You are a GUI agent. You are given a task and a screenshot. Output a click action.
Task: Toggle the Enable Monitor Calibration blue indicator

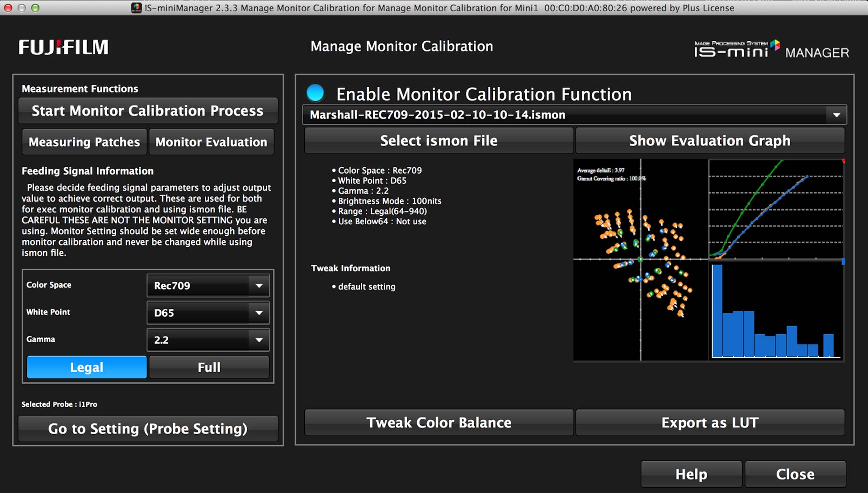315,93
